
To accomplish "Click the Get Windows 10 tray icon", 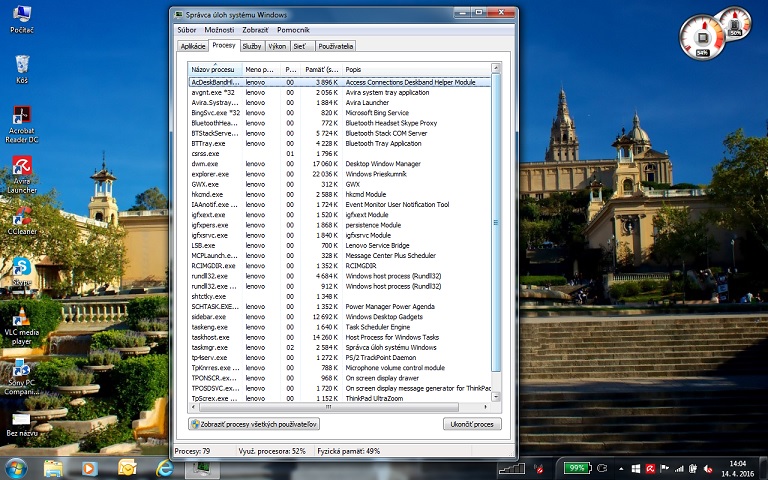I will (x=636, y=469).
